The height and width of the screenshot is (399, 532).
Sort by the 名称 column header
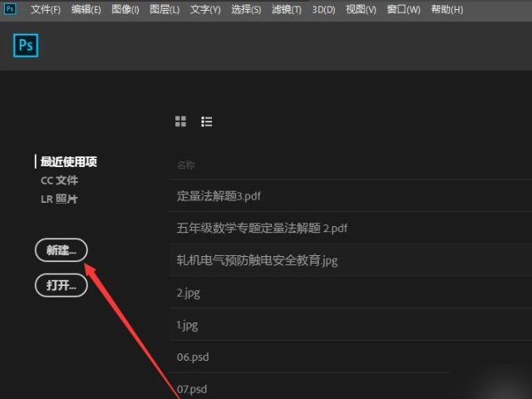tap(185, 165)
